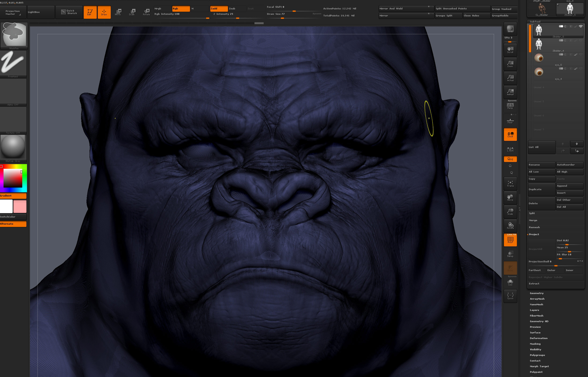
Task: Select the Scroll canvas icon
Action: (x=510, y=50)
